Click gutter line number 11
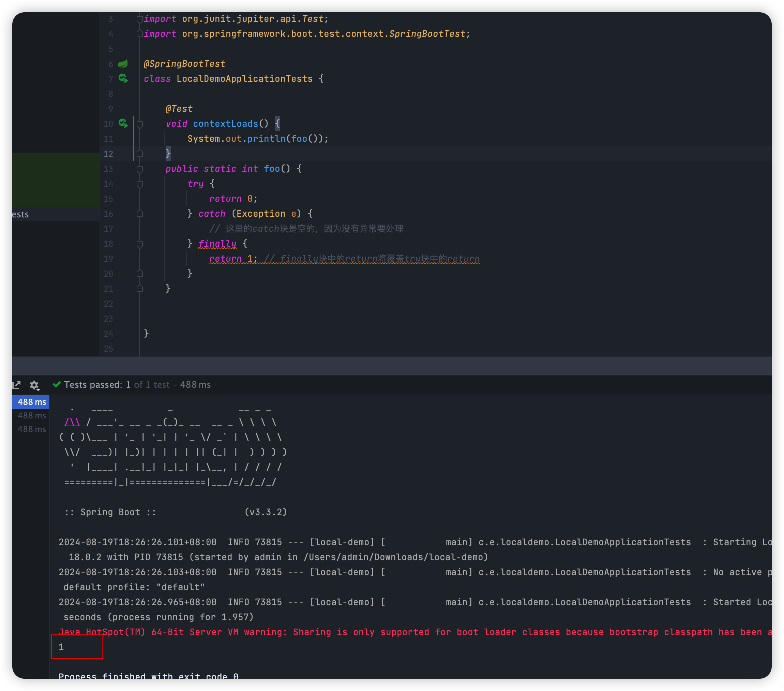 108,139
